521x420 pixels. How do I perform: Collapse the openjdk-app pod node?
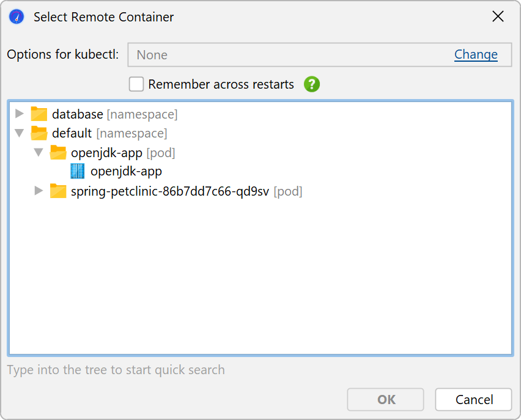click(x=39, y=153)
